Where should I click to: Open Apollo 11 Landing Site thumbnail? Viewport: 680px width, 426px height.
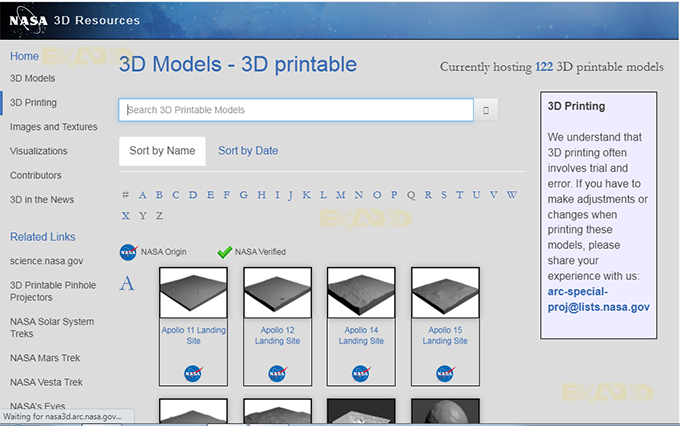[193, 293]
